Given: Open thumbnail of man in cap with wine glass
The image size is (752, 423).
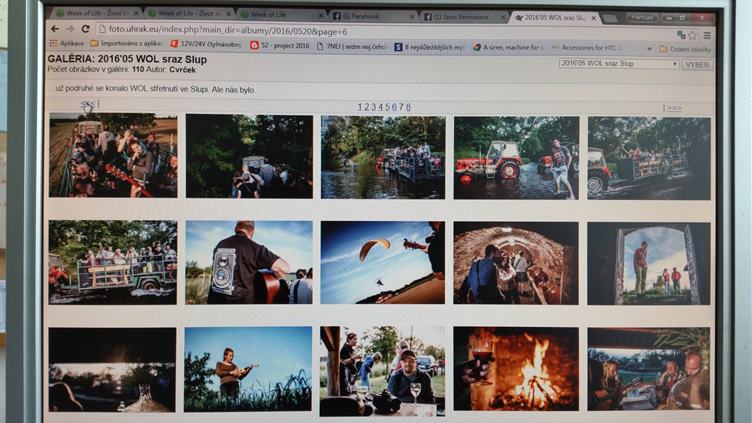Looking at the screenshot, I should (383, 371).
